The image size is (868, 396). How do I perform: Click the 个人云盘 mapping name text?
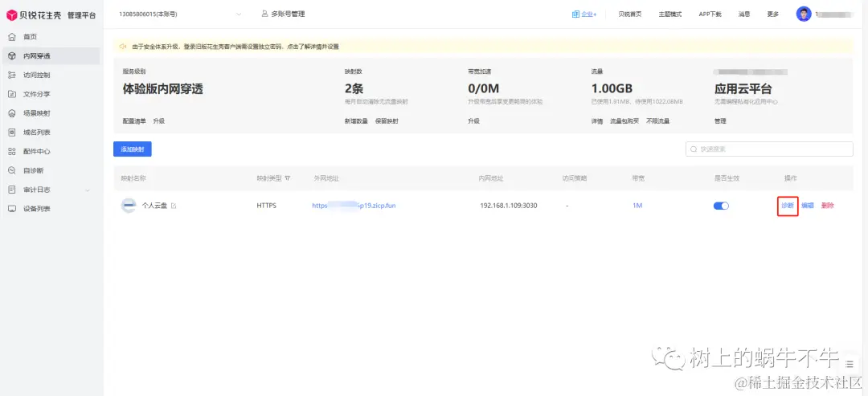click(x=154, y=206)
